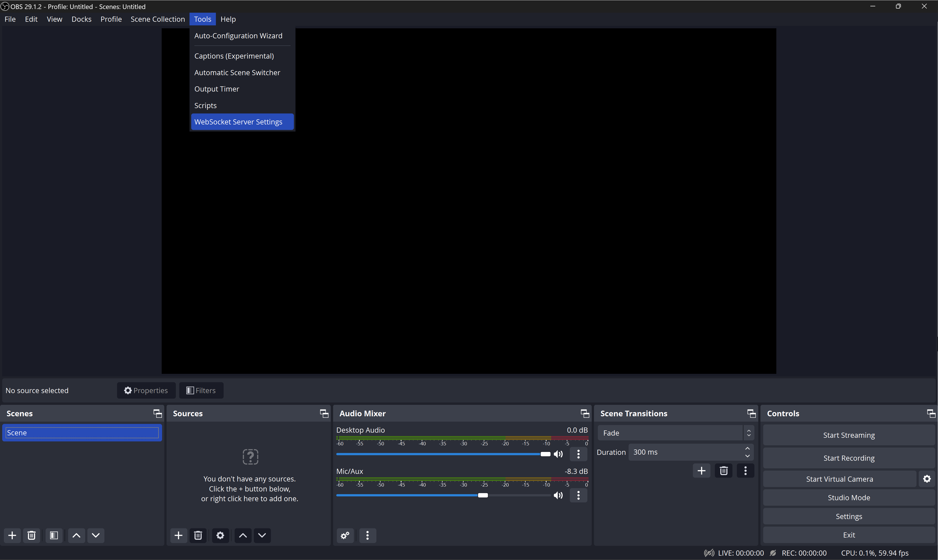The width and height of the screenshot is (938, 560).
Task: Mute Mic/Aux speaker icon
Action: (x=558, y=495)
